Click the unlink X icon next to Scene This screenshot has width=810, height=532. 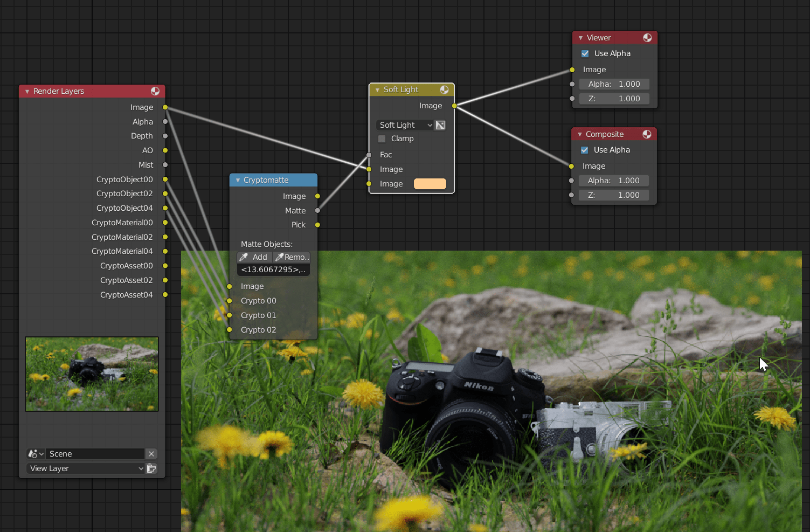(151, 454)
